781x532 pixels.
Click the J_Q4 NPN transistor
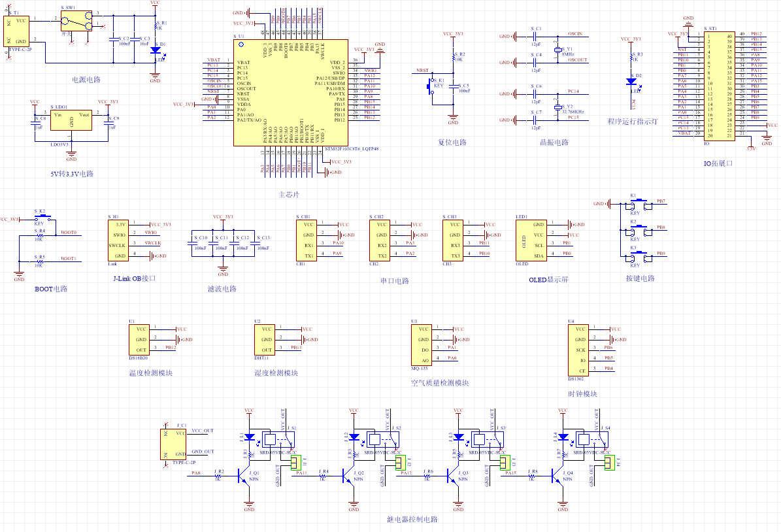click(x=558, y=476)
